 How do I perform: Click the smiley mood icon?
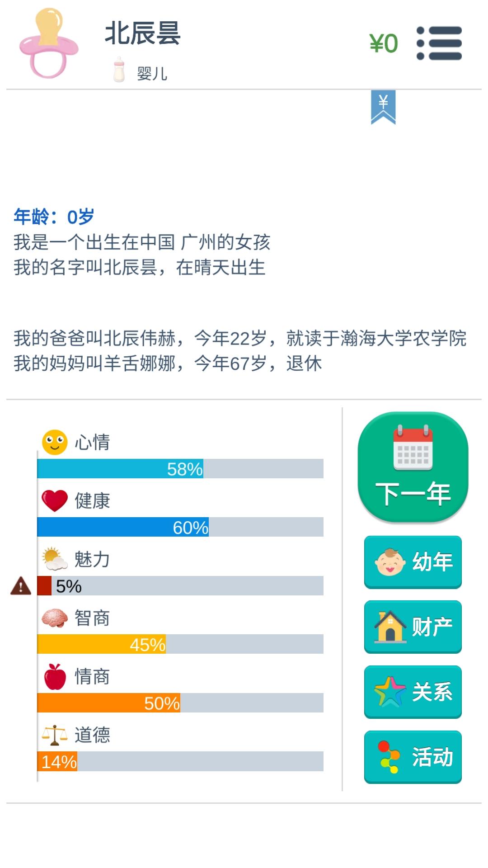tap(55, 442)
